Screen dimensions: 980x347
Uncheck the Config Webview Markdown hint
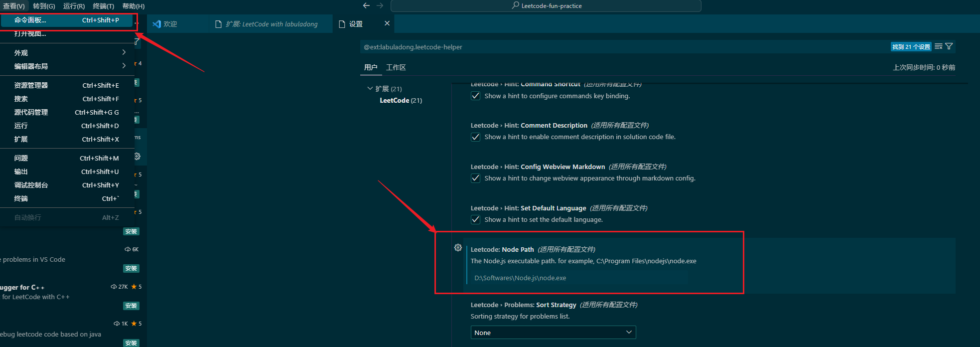point(475,178)
